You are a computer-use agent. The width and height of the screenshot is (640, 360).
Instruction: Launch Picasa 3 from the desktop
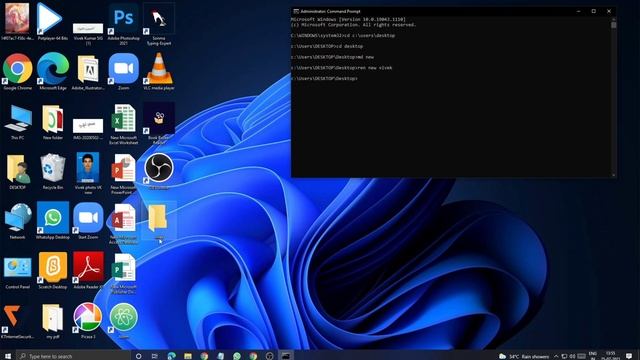(x=88, y=321)
